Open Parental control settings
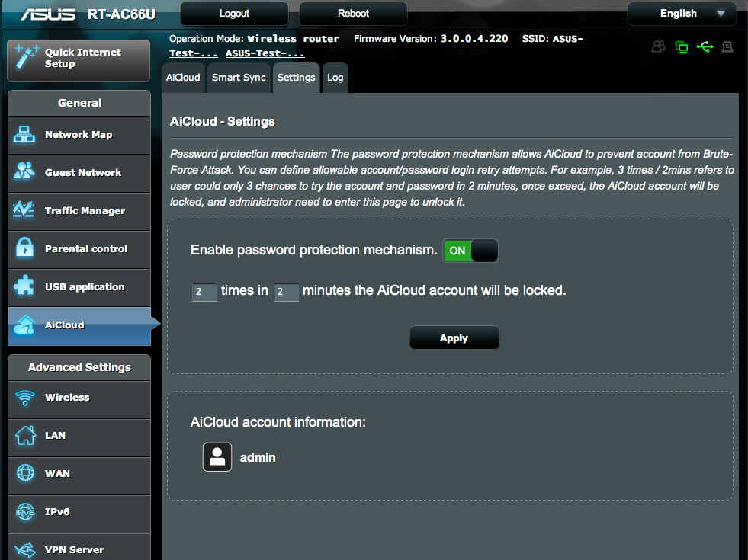The height and width of the screenshot is (560, 748). click(25, 249)
